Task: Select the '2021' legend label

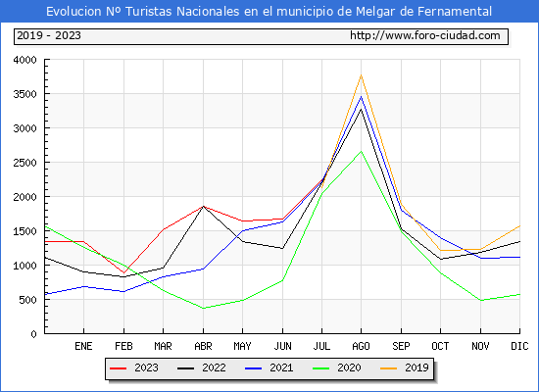Action: (x=281, y=367)
